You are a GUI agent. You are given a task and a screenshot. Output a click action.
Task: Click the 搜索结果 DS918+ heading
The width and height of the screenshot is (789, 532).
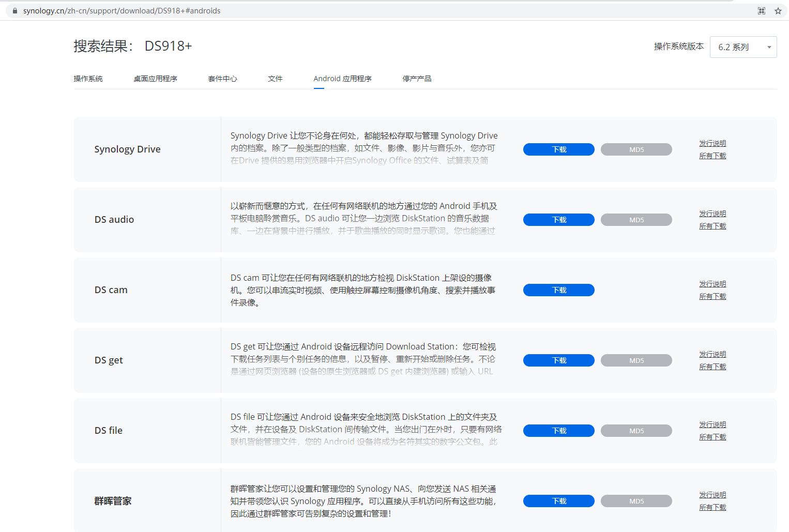[x=132, y=46]
